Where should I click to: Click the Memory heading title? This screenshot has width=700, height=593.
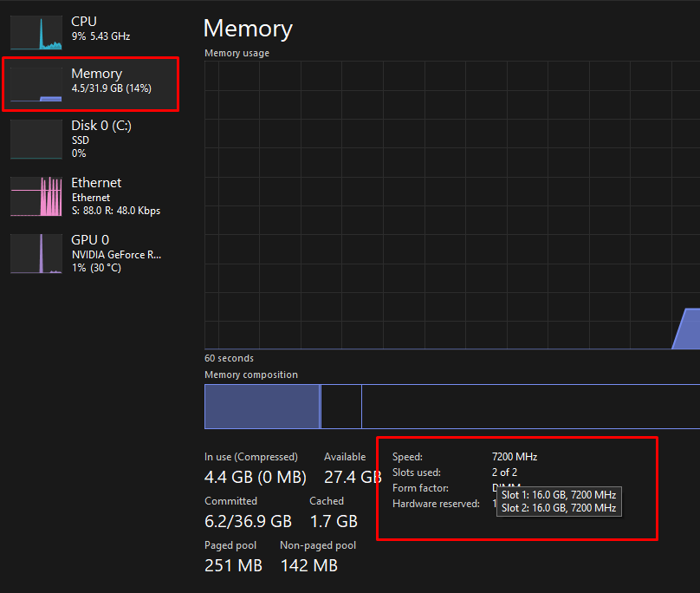tap(248, 29)
